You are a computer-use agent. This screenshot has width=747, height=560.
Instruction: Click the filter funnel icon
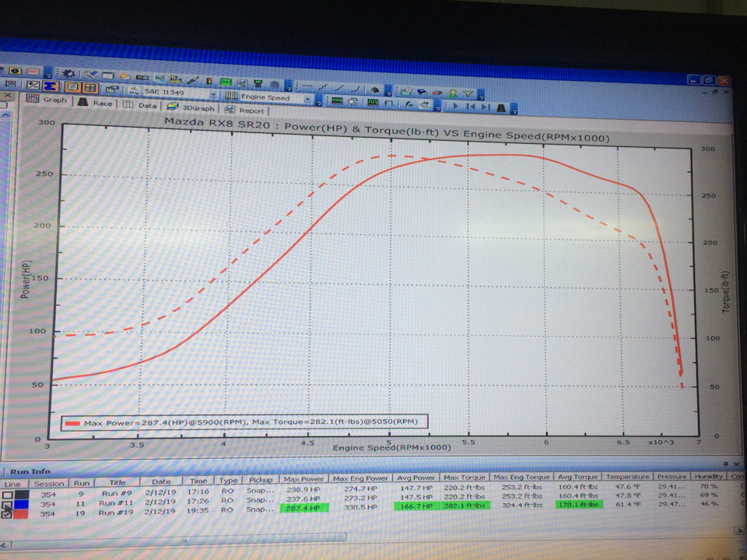coord(468,94)
